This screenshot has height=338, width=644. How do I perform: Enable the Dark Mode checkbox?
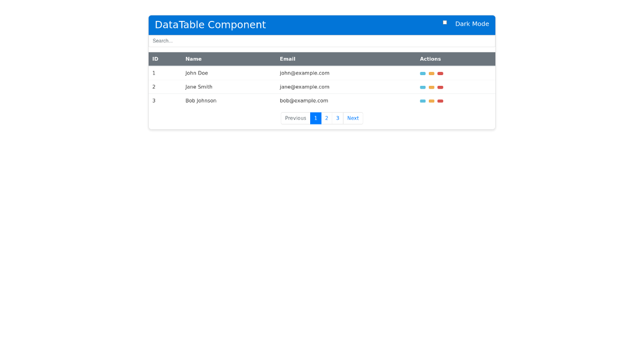click(444, 22)
